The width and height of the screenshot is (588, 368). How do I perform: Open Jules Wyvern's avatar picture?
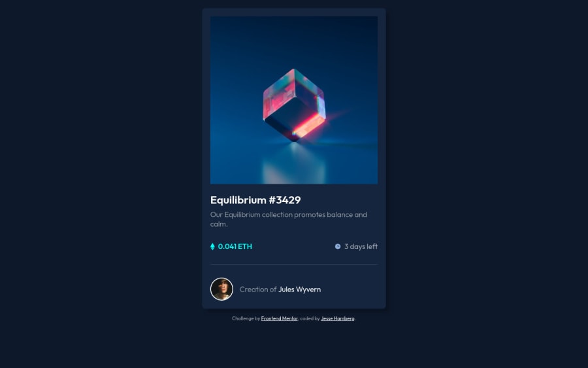[221, 289]
